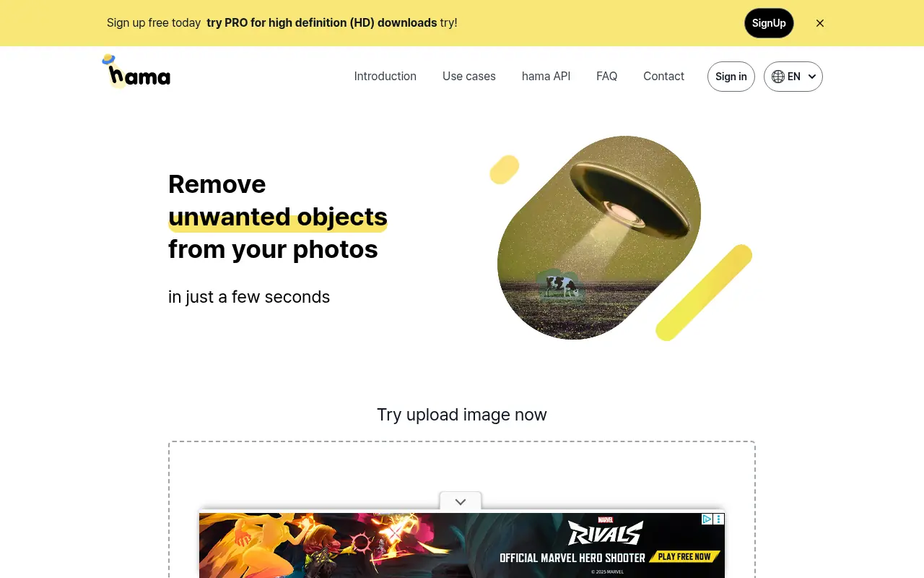Screen dimensions: 924x578
Task: Open the ad options dots icon
Action: click(719, 519)
